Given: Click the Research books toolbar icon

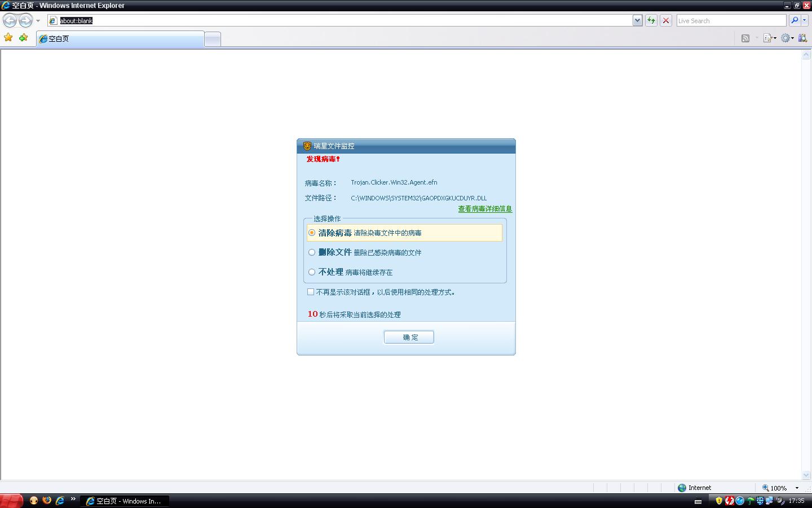Looking at the screenshot, I should [802, 38].
